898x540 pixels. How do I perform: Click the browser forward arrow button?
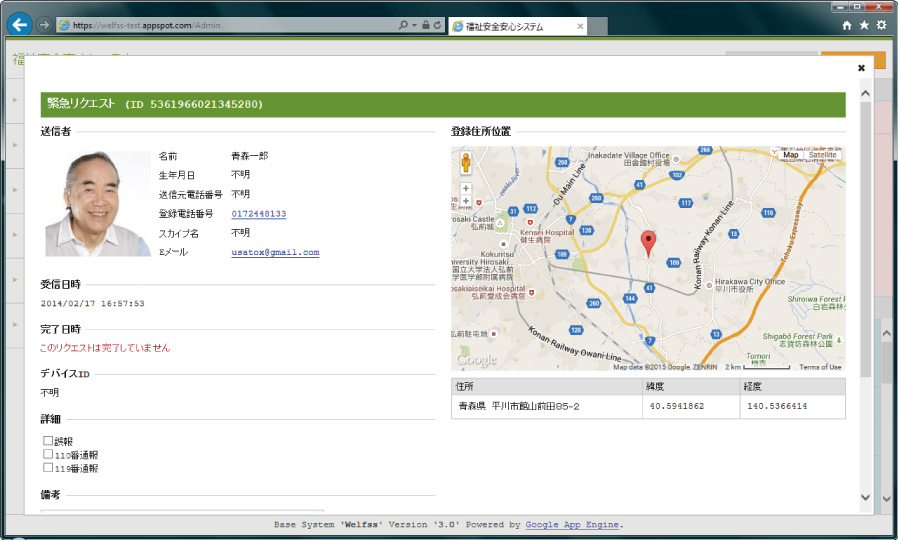tap(44, 25)
